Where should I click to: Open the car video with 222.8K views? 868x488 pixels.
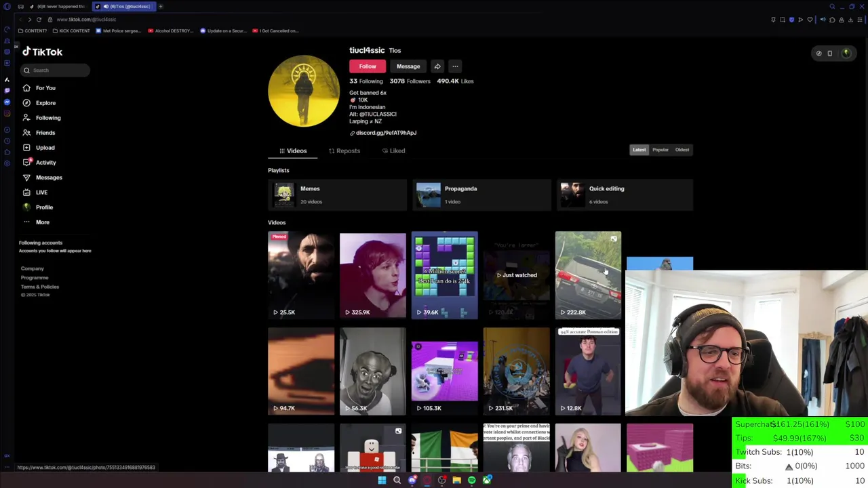coord(588,275)
